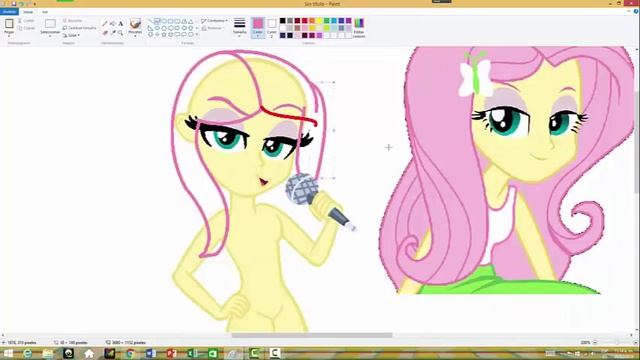Pick the yellow palette color

[319, 20]
